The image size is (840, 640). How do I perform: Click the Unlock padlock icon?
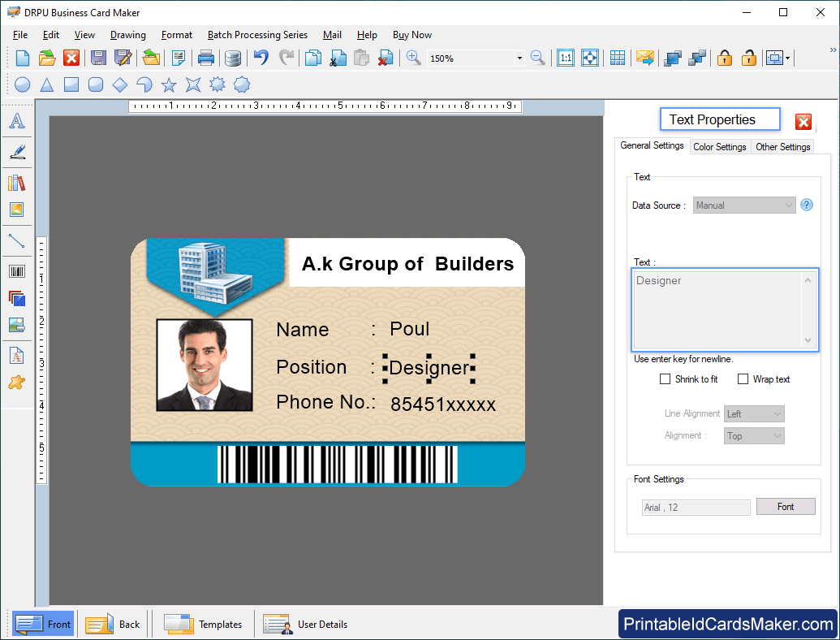pos(748,58)
